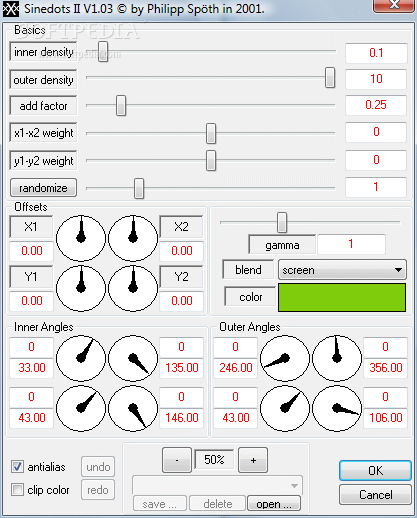Click the inner angle field 146.00
This screenshot has height=518, width=417.
(x=182, y=418)
